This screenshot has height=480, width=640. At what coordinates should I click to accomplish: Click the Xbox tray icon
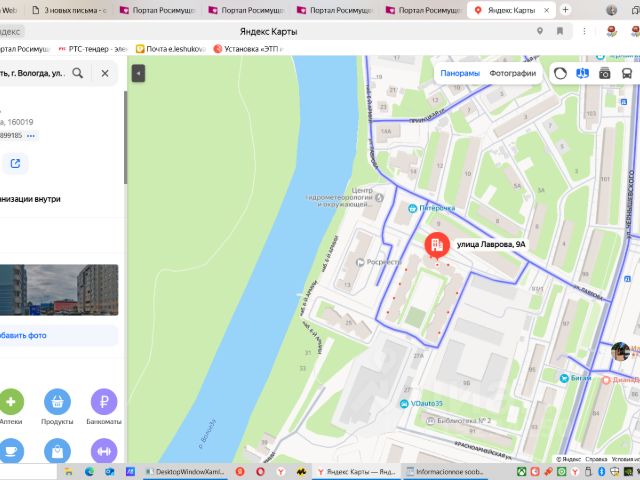[x=522, y=472]
